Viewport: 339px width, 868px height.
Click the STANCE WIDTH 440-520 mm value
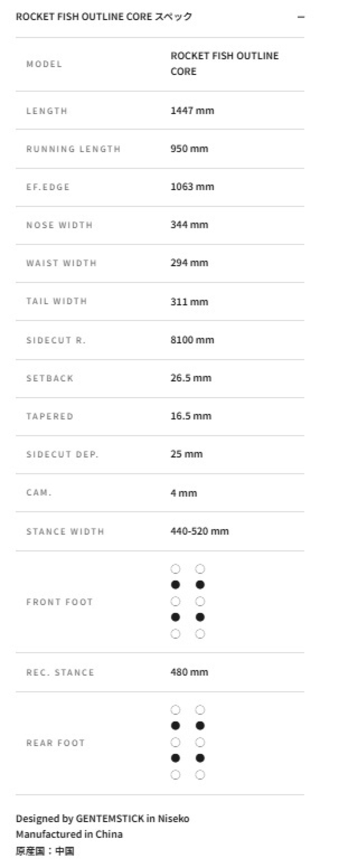point(199,531)
